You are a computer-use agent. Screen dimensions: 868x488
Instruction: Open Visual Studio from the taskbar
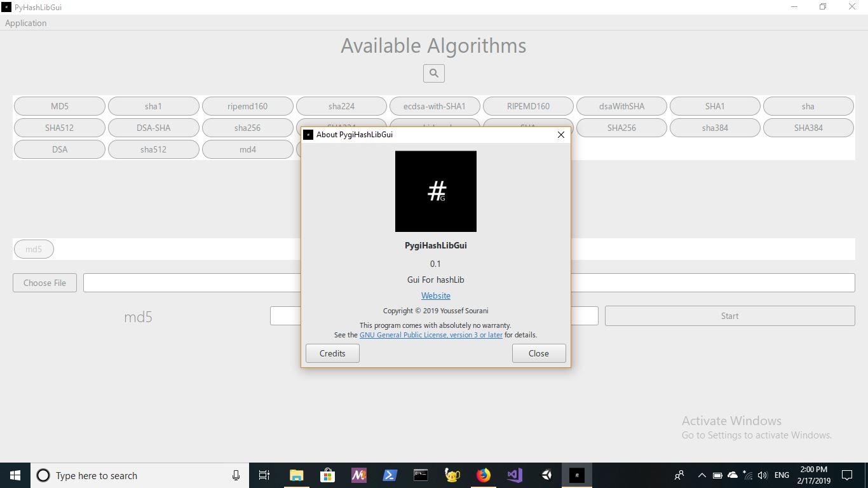point(514,475)
